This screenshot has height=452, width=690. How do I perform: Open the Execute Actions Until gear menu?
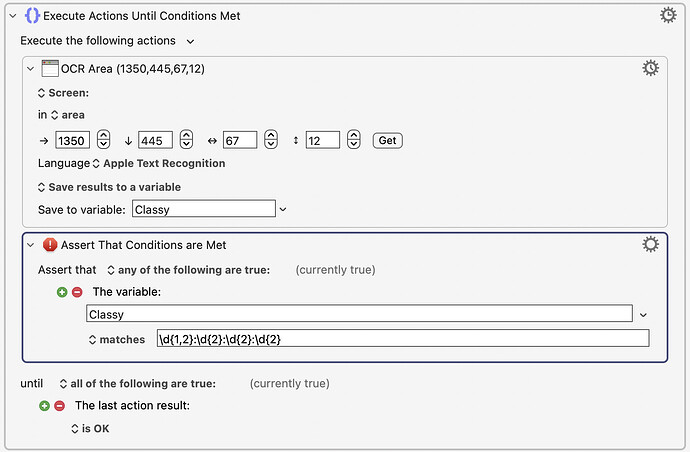(668, 15)
